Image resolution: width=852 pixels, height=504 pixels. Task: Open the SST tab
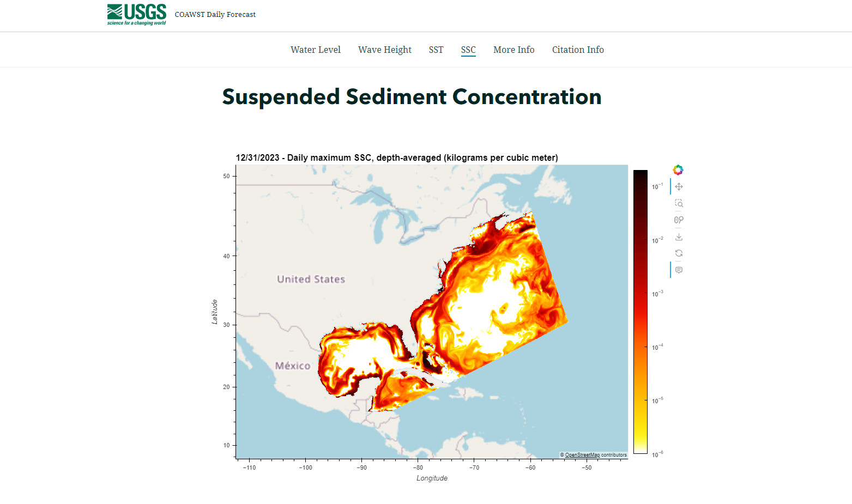tap(436, 50)
